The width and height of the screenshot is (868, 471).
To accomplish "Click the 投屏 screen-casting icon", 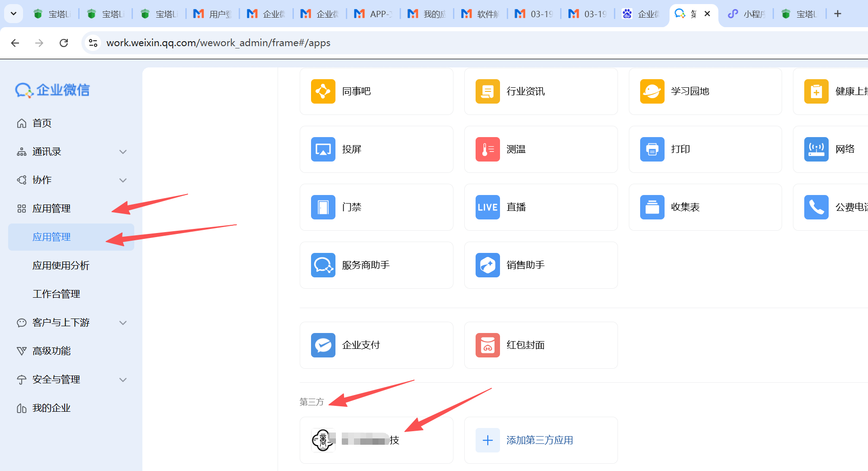I will coord(323,149).
